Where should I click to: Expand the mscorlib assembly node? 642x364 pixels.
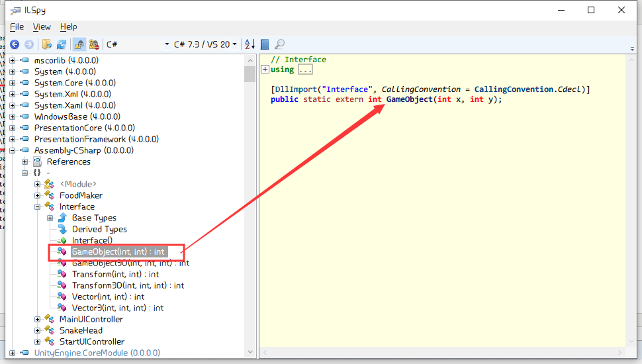pos(13,61)
